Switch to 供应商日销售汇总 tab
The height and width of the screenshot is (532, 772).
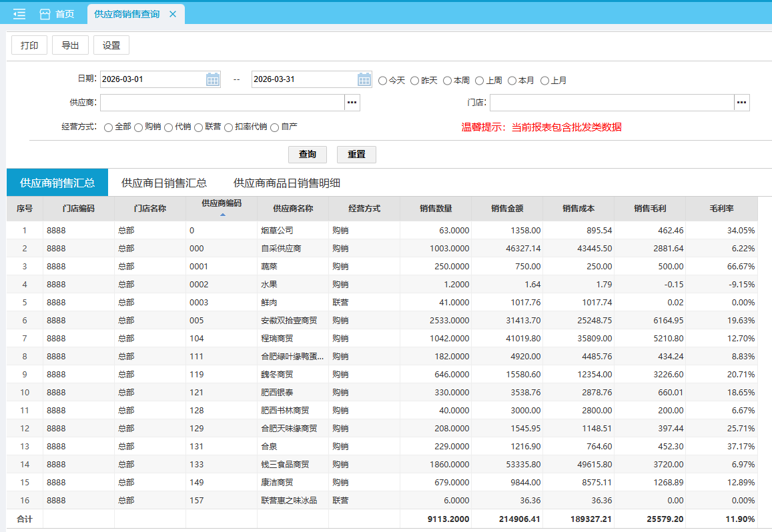(x=163, y=183)
